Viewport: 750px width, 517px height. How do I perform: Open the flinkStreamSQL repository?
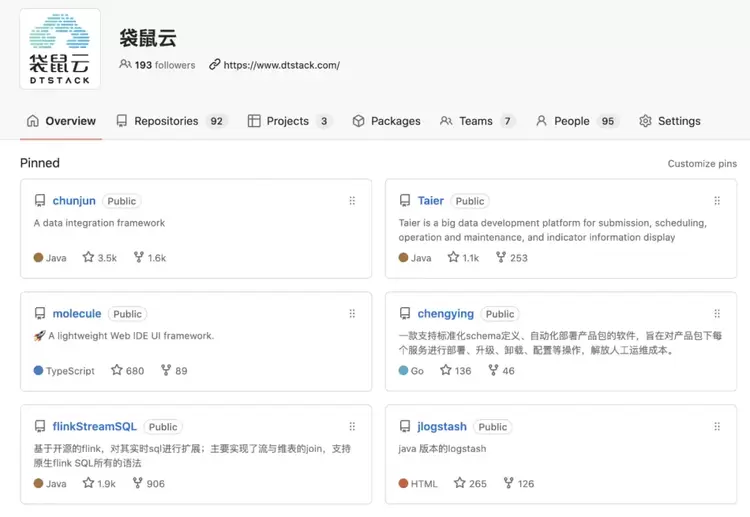94,427
